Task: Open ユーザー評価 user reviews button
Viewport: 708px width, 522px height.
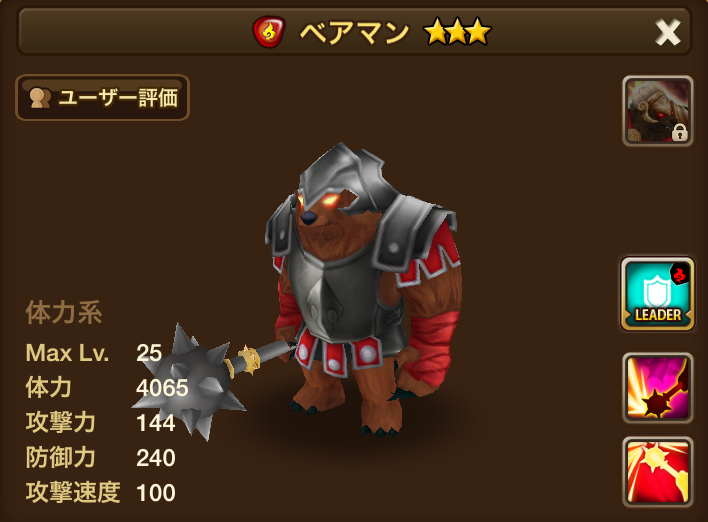Action: [x=102, y=98]
